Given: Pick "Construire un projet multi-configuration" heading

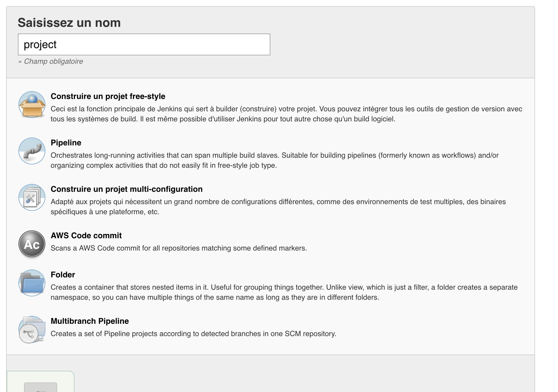Looking at the screenshot, I should point(126,189).
